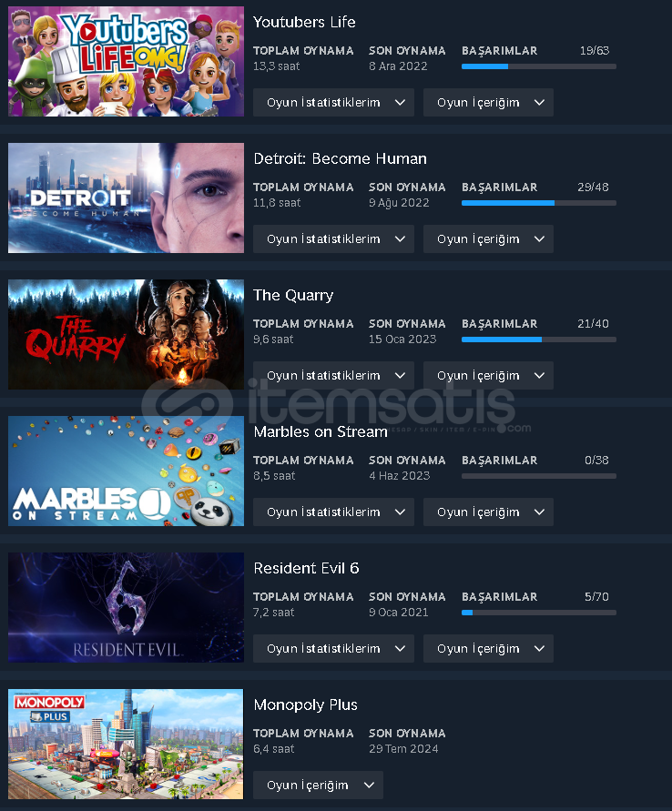Open the Resident Evil 6 banner
Screen dimensions: 672x811
(x=126, y=607)
